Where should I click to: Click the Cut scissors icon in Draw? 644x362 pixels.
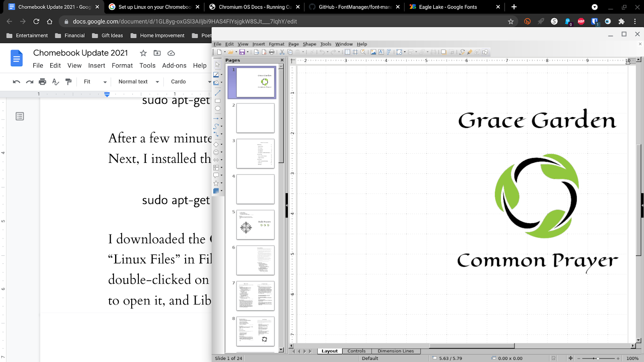coord(282,52)
